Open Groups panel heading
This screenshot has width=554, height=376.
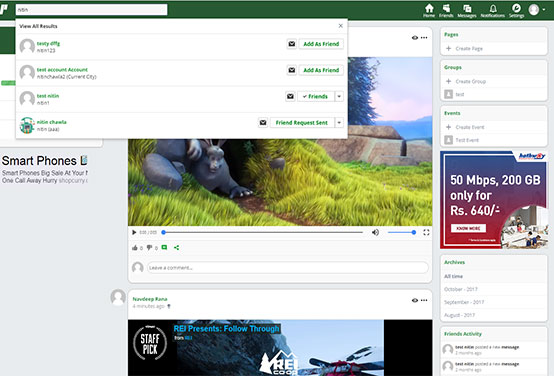coord(453,67)
